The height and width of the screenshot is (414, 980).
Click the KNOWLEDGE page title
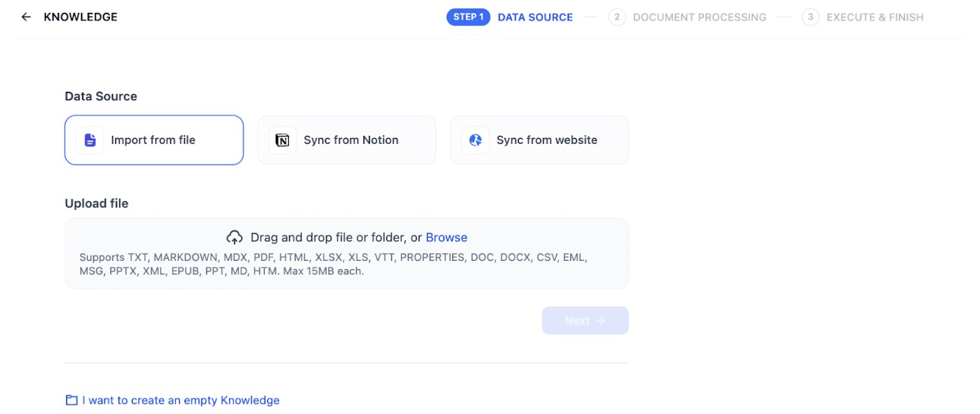click(x=80, y=17)
